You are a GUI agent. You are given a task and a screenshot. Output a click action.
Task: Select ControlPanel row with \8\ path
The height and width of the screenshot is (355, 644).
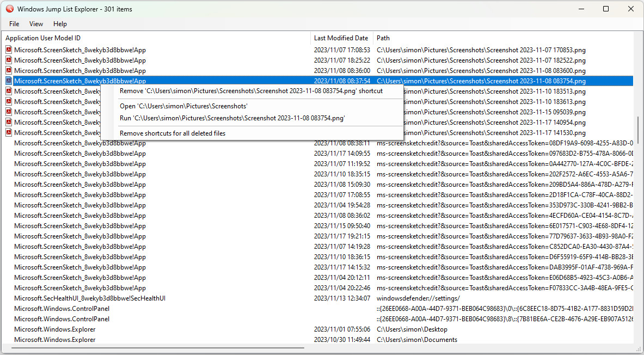click(x=317, y=319)
